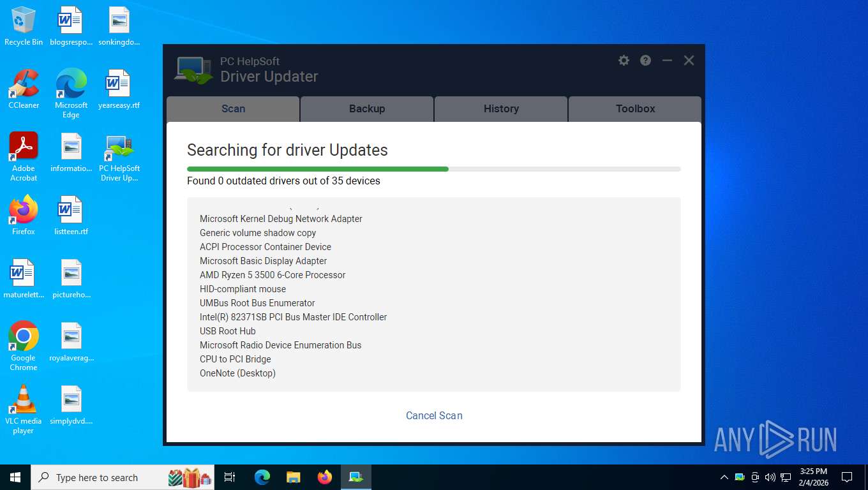The height and width of the screenshot is (490, 868).
Task: Switch to the Scan tab
Action: click(233, 108)
